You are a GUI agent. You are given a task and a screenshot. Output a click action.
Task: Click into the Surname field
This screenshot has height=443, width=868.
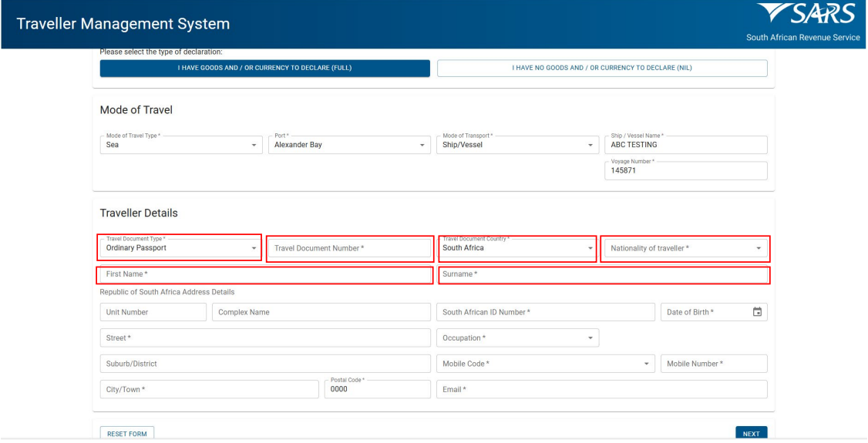(604, 275)
